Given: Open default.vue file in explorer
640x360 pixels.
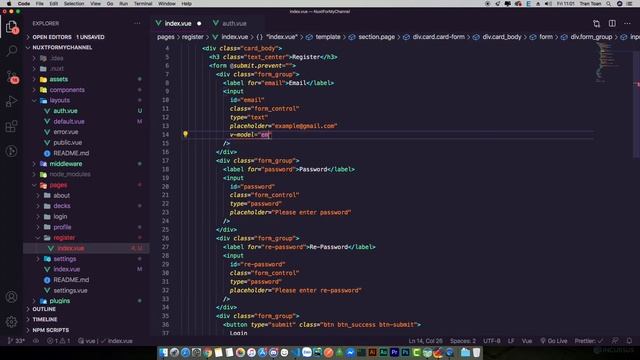Looking at the screenshot, I should (86, 122).
